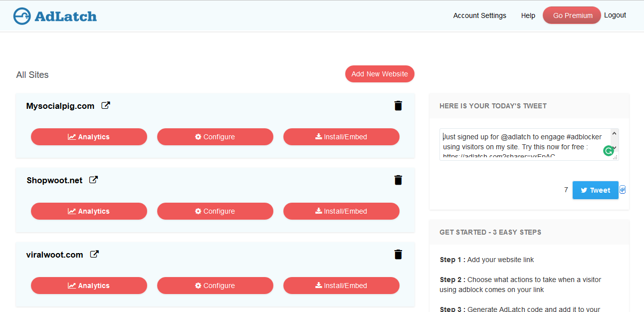Click the tweet box scroll down arrow

pyautogui.click(x=615, y=148)
